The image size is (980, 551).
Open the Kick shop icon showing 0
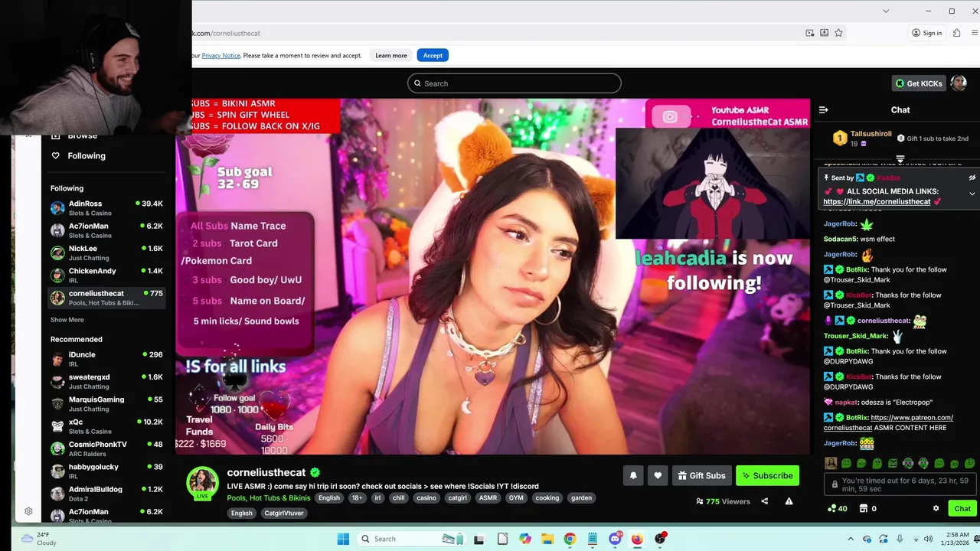point(867,508)
